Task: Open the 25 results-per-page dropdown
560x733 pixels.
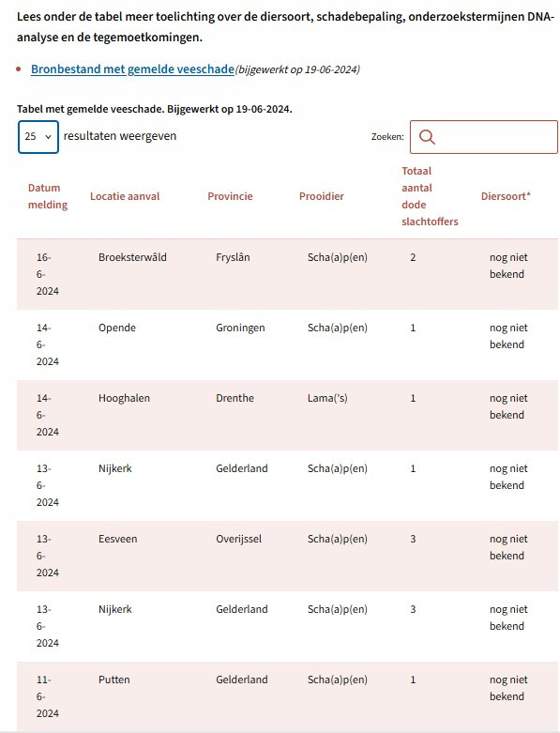Action: [x=38, y=137]
